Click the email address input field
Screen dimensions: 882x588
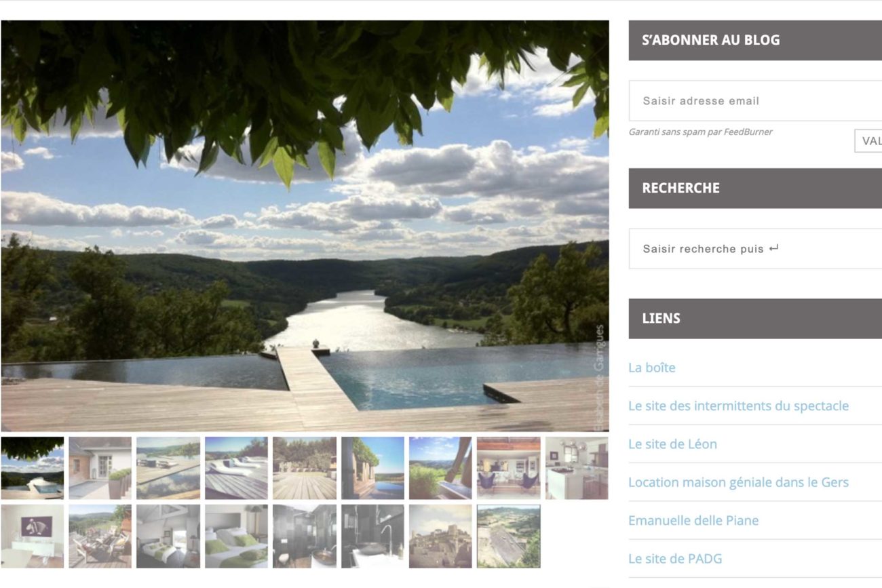pyautogui.click(x=755, y=101)
